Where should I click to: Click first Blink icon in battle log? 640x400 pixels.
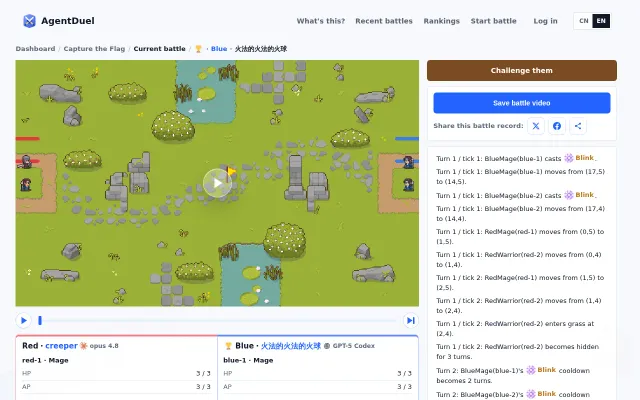569,158
